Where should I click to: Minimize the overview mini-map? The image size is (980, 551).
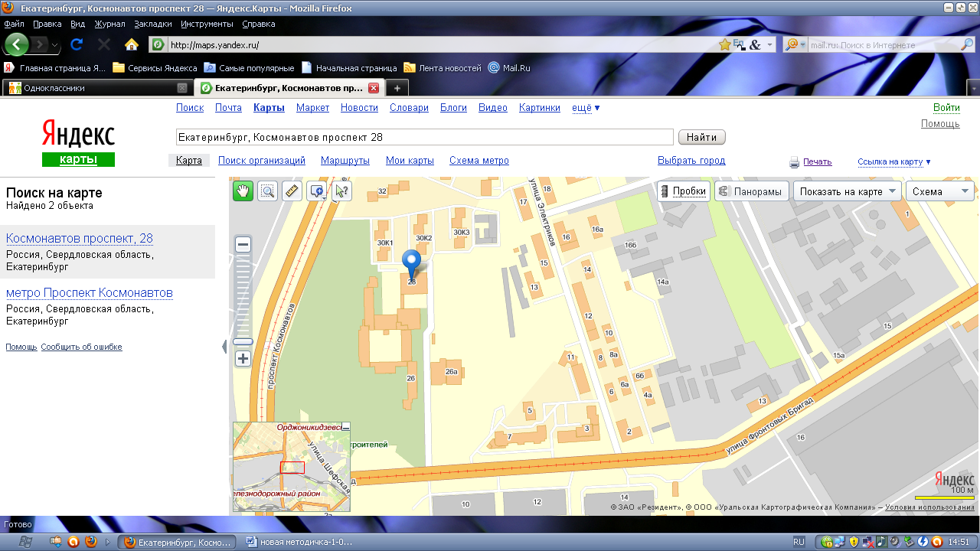[x=345, y=427]
